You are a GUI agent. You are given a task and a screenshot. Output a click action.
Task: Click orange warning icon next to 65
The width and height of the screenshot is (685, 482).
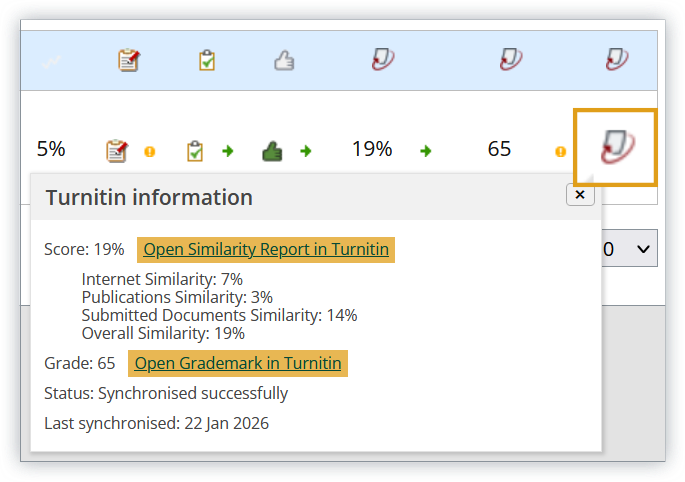560,152
